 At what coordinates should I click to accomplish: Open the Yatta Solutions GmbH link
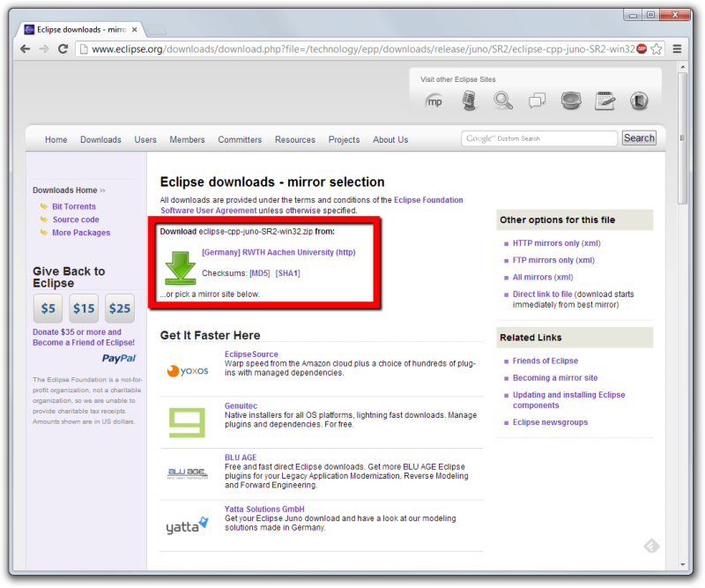[x=264, y=510]
